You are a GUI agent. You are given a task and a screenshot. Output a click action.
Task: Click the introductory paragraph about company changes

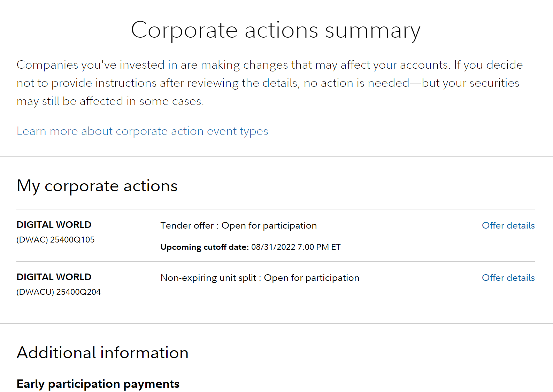click(x=270, y=83)
